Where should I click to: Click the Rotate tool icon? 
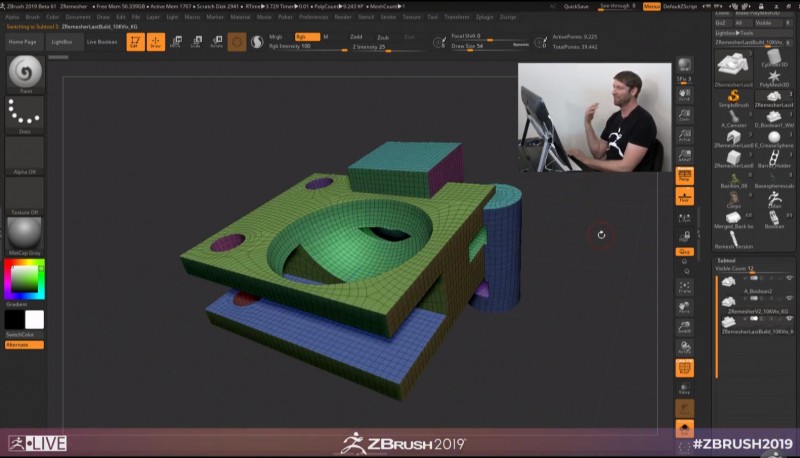pos(216,42)
